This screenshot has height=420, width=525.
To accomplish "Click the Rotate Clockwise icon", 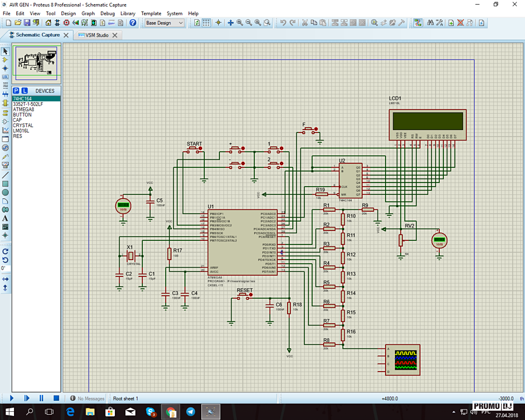I will (5, 251).
